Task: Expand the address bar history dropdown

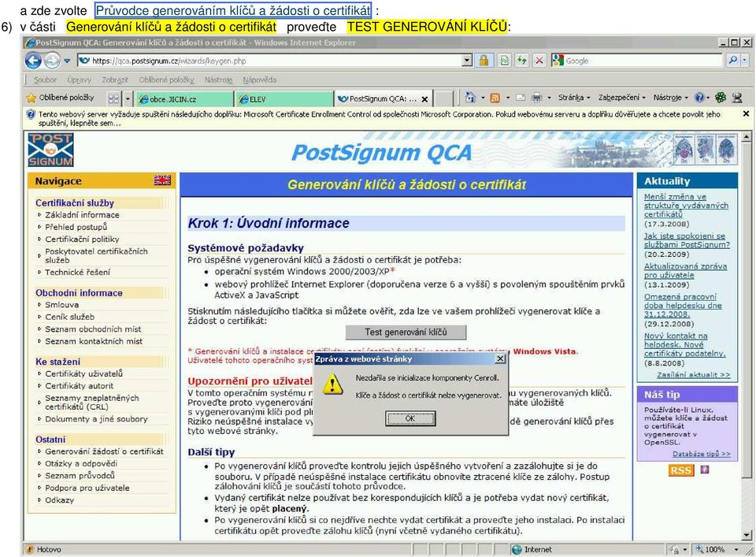Action: click(x=467, y=61)
